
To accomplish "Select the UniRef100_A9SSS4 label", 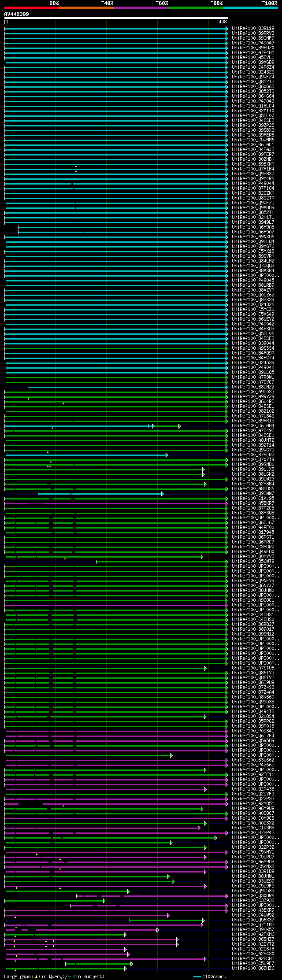I will (253, 348).
